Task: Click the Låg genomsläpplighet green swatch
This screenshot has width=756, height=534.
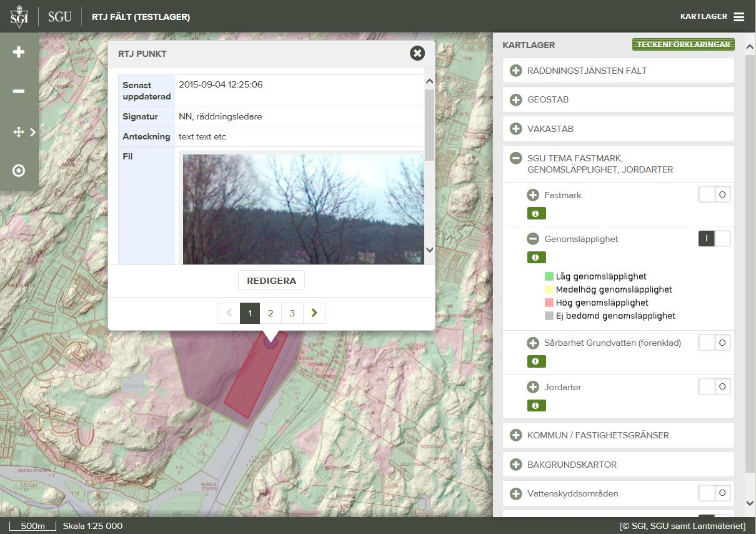Action: point(549,276)
